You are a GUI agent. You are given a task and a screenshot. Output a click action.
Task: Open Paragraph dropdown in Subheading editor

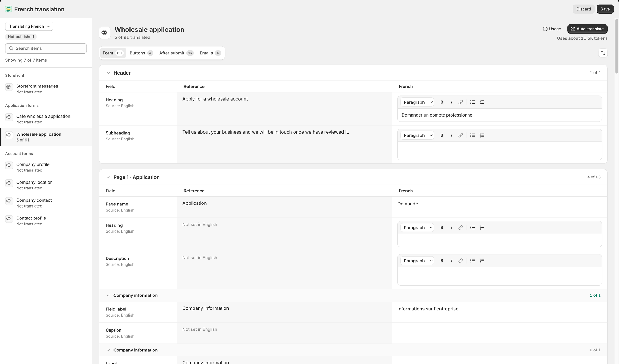click(x=417, y=135)
